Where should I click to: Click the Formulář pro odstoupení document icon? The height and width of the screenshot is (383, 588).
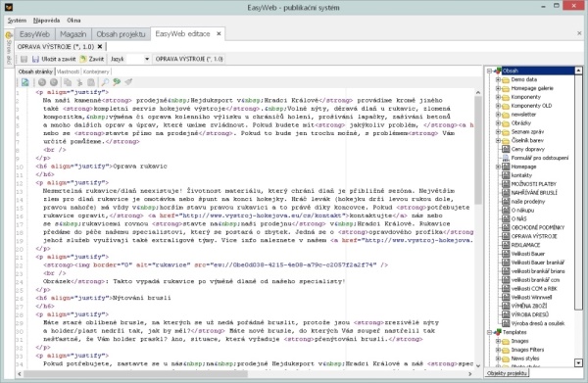pos(506,158)
